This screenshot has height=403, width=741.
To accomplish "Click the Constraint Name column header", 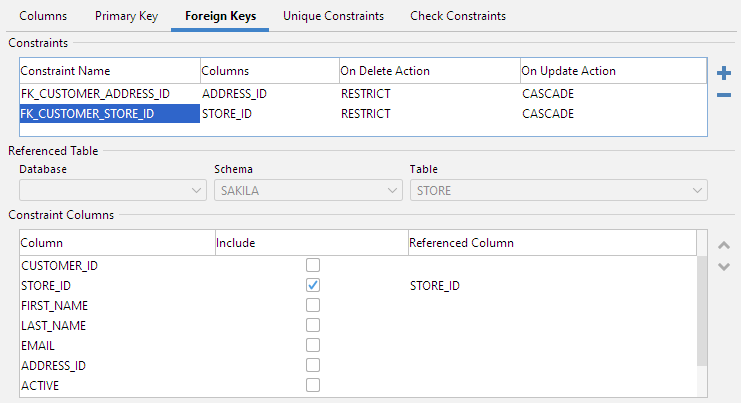I will click(x=65, y=71).
